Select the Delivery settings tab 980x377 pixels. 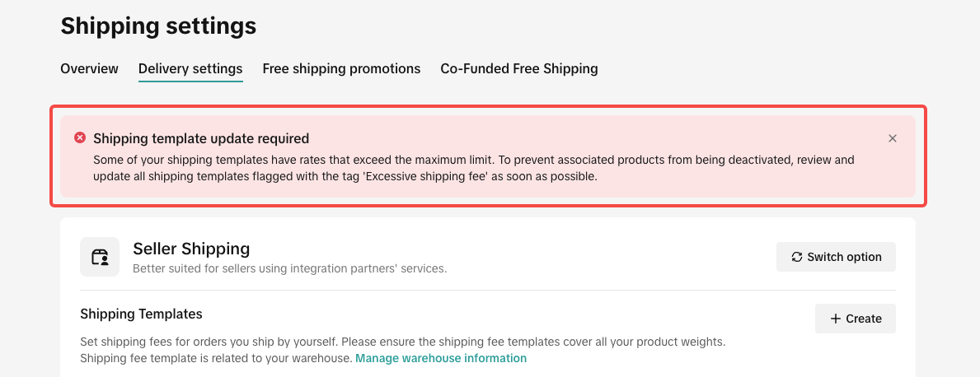190,68
